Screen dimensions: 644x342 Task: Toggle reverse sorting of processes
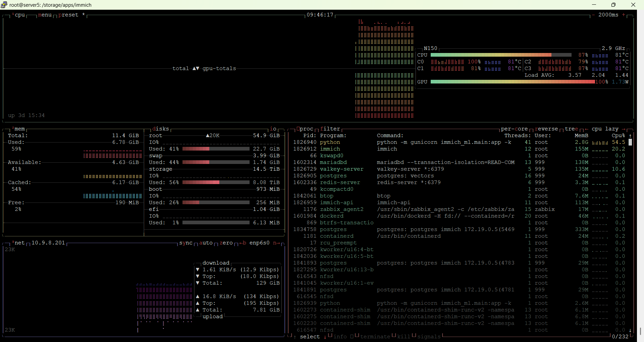(546, 129)
